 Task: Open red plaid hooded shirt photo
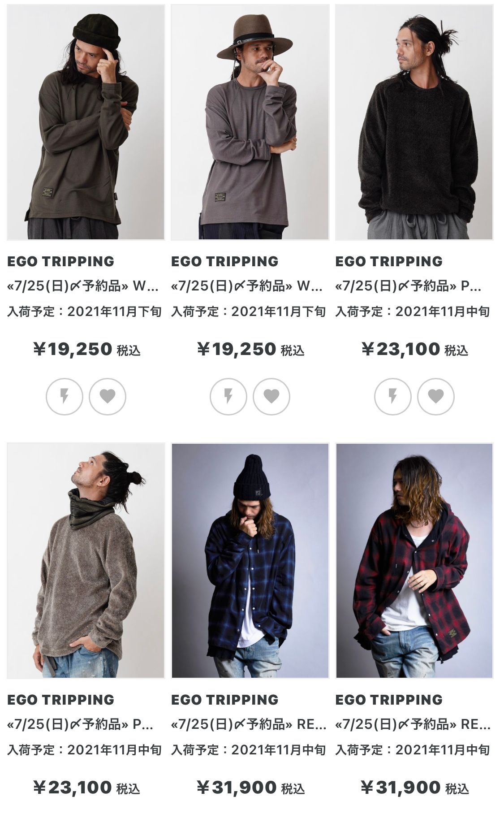[x=414, y=561]
